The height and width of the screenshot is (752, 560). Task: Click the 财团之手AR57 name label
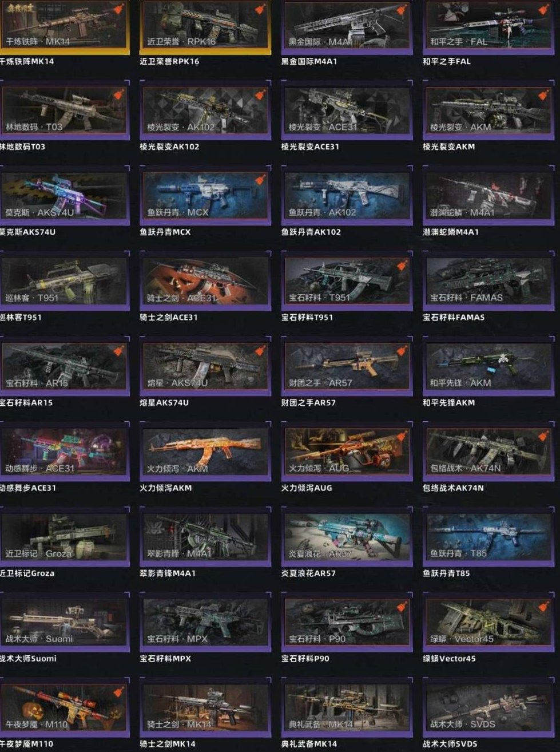click(308, 403)
